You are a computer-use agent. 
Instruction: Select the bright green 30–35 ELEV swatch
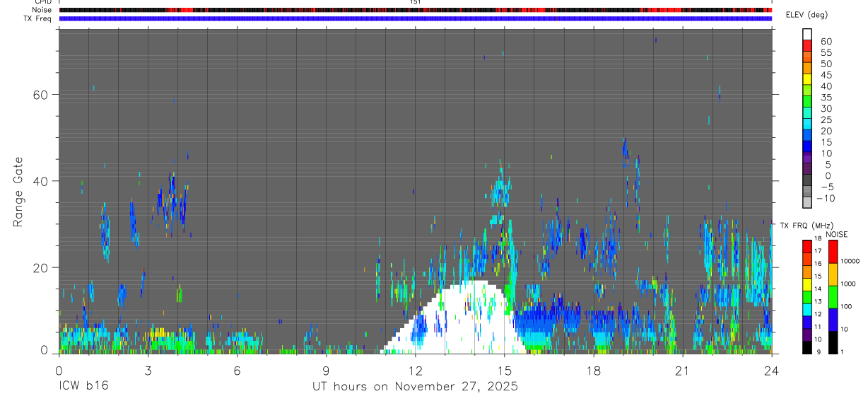(x=808, y=102)
